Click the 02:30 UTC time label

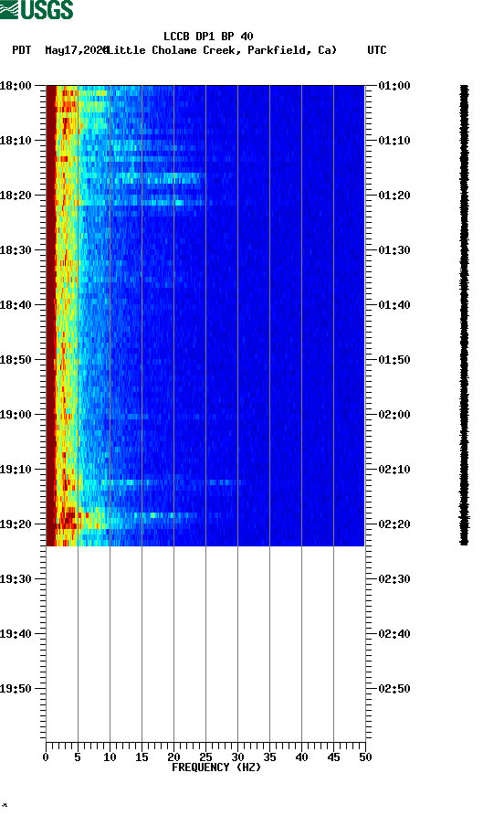(x=394, y=579)
